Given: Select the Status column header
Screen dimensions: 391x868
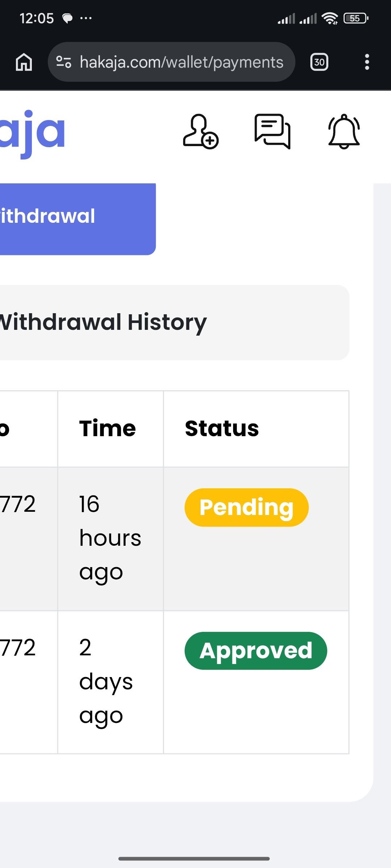Looking at the screenshot, I should click(x=222, y=429).
